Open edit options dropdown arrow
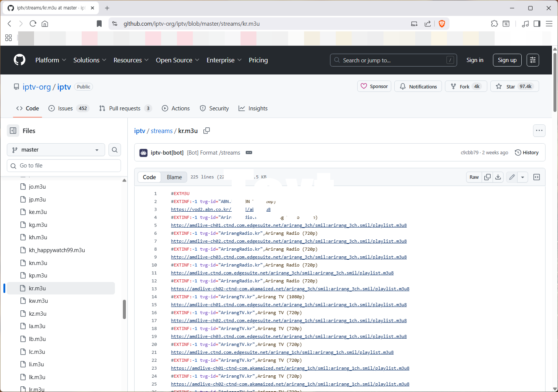Screen dimensions: 558x392 coord(522,177)
